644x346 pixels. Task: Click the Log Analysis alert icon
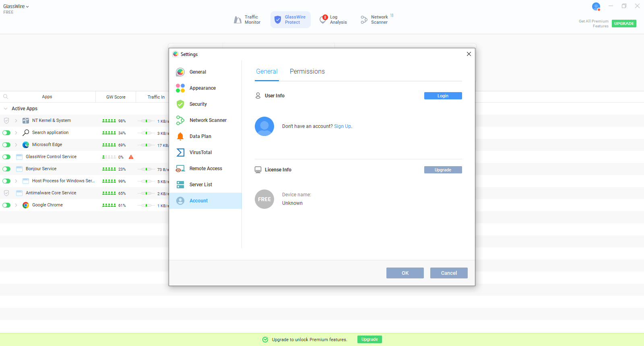click(x=323, y=19)
